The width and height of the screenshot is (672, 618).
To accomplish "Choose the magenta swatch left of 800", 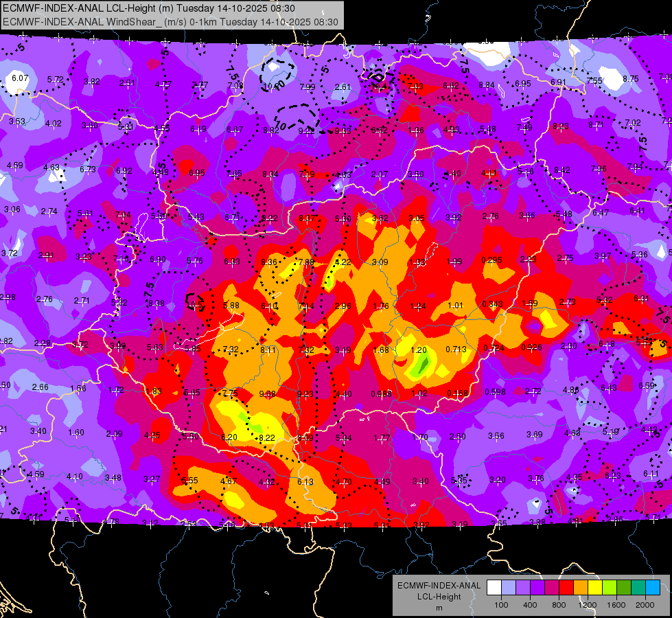I will [552, 588].
